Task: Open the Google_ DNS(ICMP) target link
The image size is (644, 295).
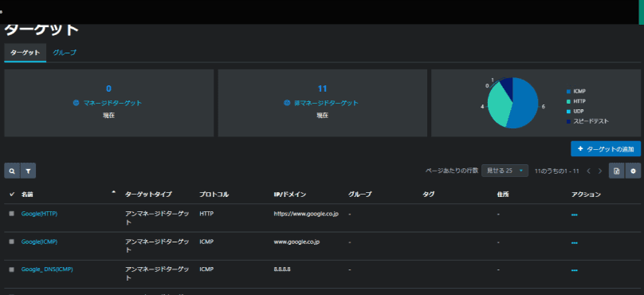Action: point(47,269)
